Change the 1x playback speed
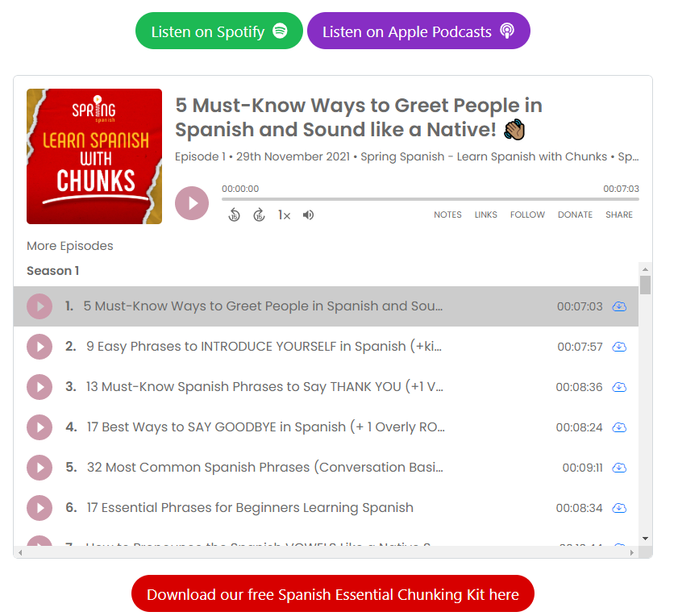 pos(284,215)
